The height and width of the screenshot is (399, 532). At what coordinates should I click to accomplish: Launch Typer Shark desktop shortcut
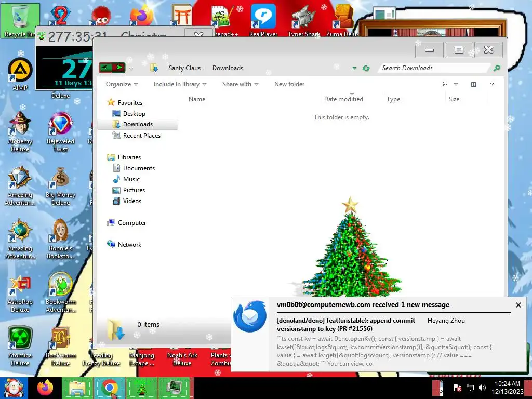[x=303, y=20]
